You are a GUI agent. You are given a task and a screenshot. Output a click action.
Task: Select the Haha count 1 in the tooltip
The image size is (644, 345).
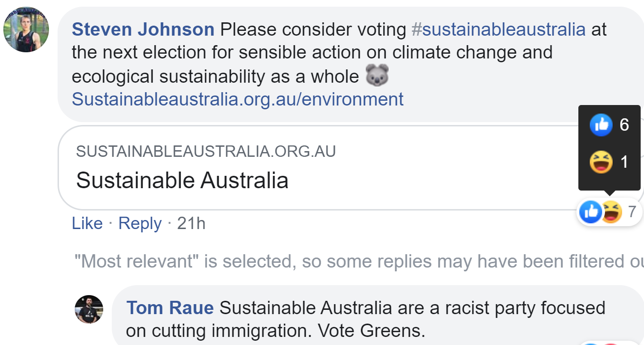624,163
